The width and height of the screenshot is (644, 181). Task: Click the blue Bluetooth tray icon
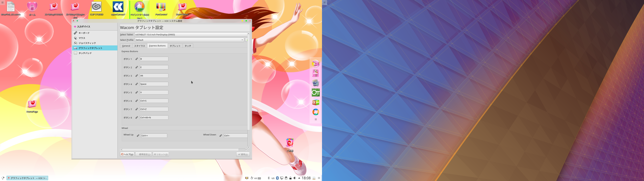coord(277,178)
